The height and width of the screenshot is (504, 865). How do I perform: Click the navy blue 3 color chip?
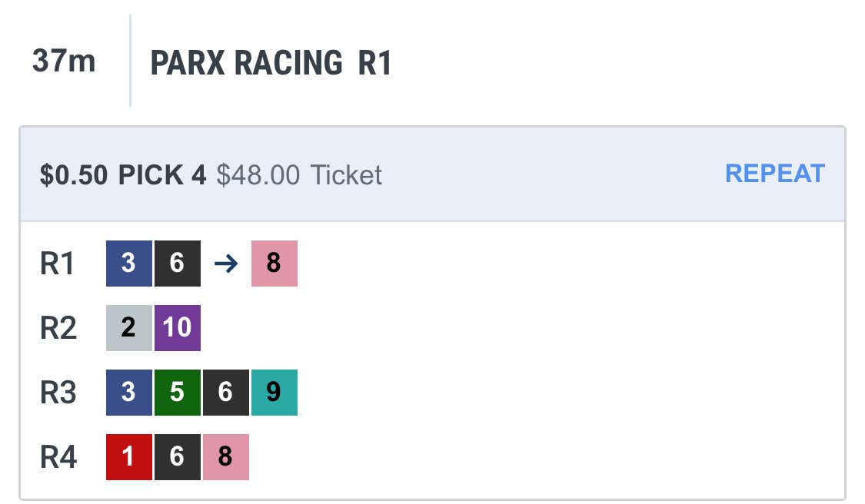coord(128,263)
